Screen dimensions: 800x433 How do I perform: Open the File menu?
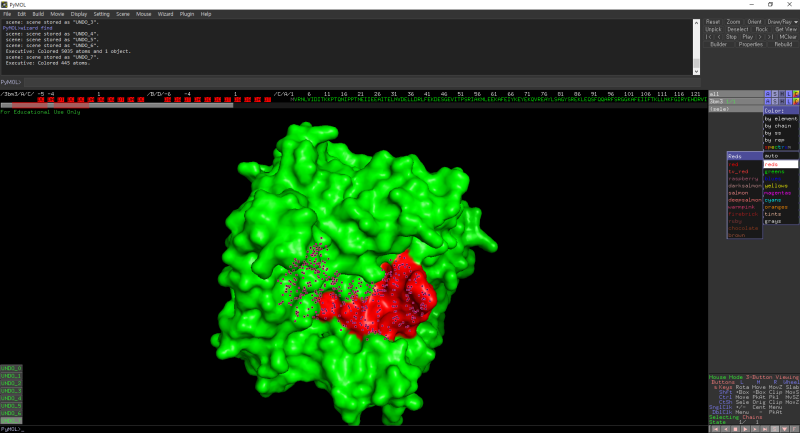pos(7,14)
